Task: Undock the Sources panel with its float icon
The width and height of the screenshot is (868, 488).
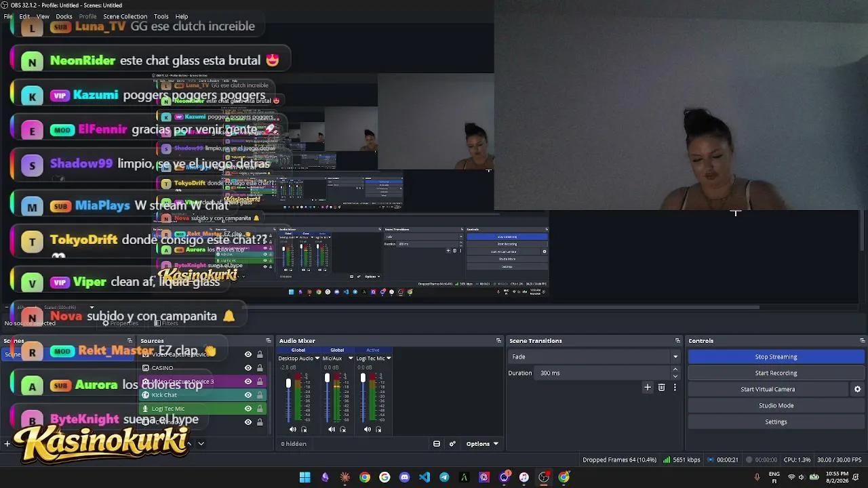Action: tap(269, 341)
